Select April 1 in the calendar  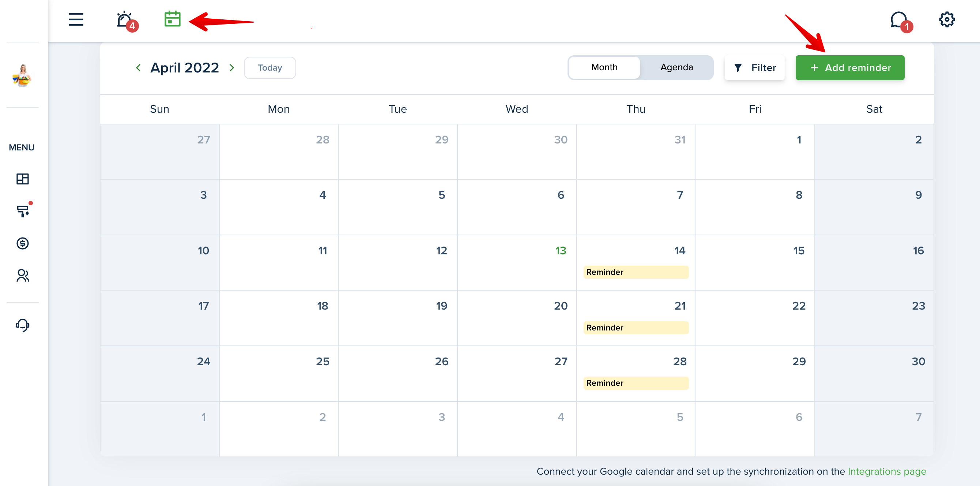tap(755, 152)
